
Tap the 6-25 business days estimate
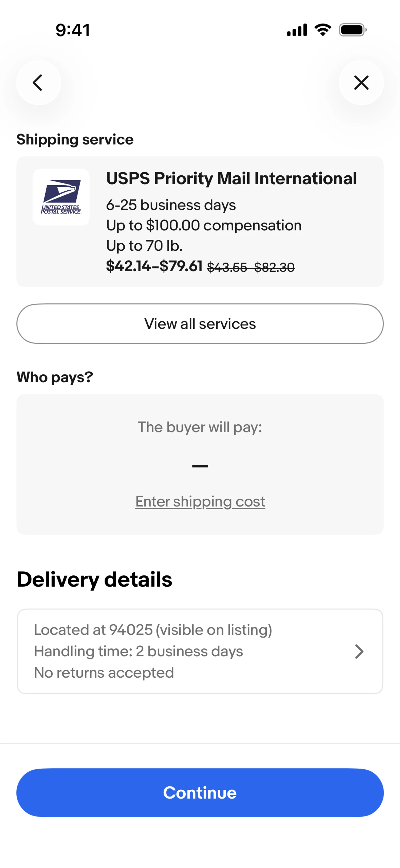[171, 205]
